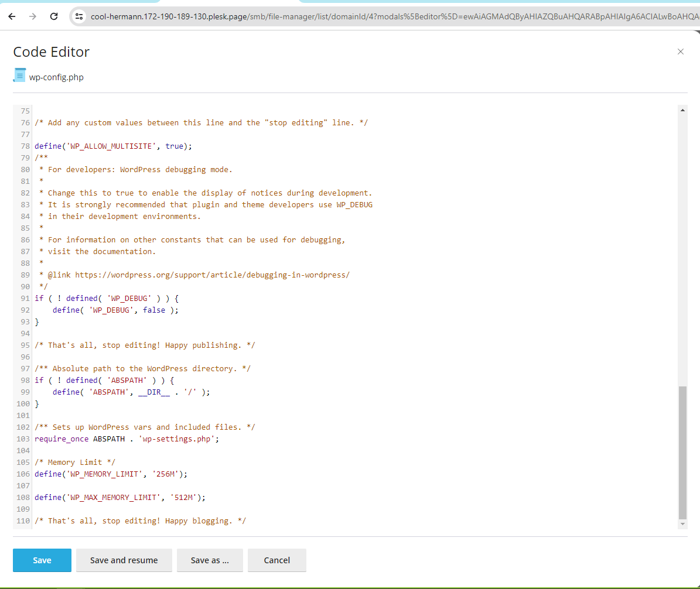Click line 91 WP_DEBUG defined check

tap(107, 298)
